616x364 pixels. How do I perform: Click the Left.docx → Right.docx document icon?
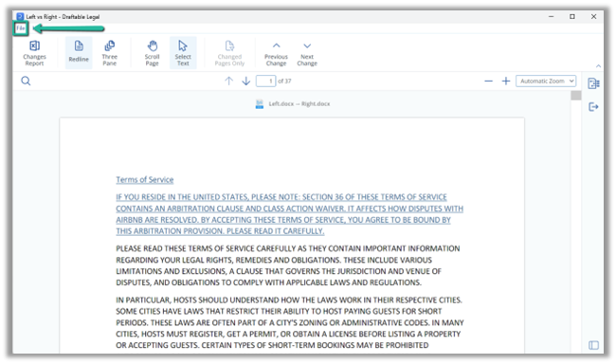(x=260, y=103)
